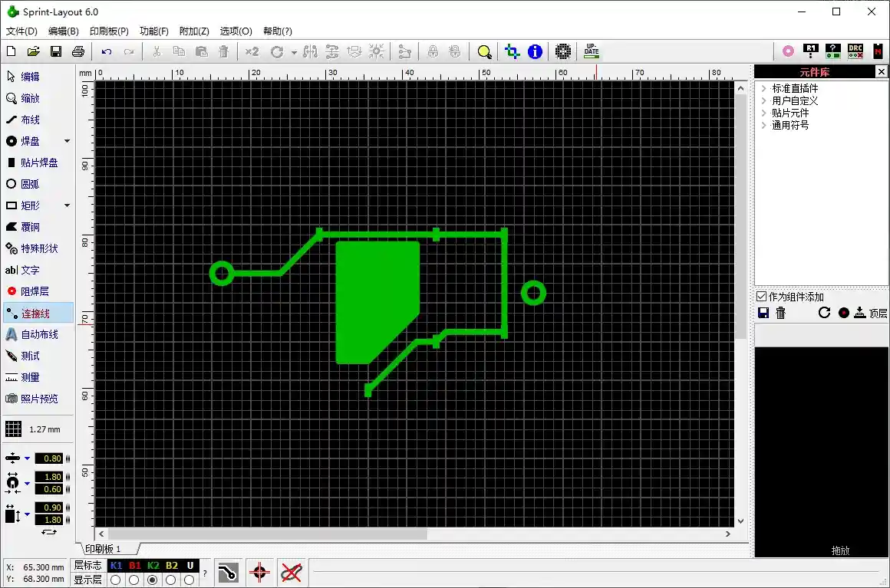Refresh the component library with circular arrow
This screenshot has width=890, height=588.
point(824,313)
